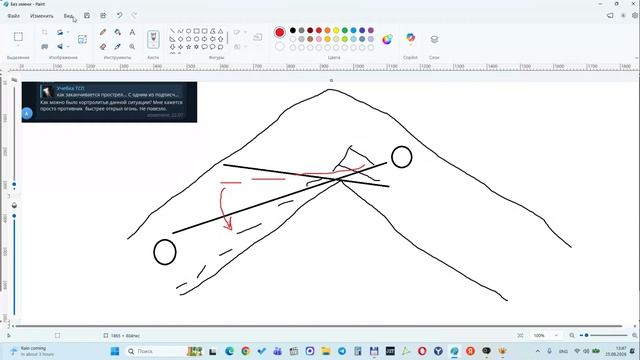Open the Windows Start menu
This screenshot has width=640, height=360.
115,351
